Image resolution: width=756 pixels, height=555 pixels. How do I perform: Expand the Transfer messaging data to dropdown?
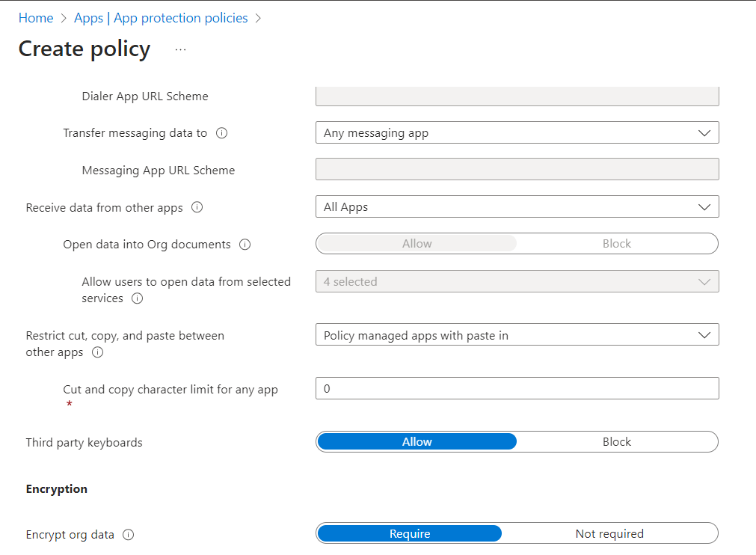(x=517, y=133)
